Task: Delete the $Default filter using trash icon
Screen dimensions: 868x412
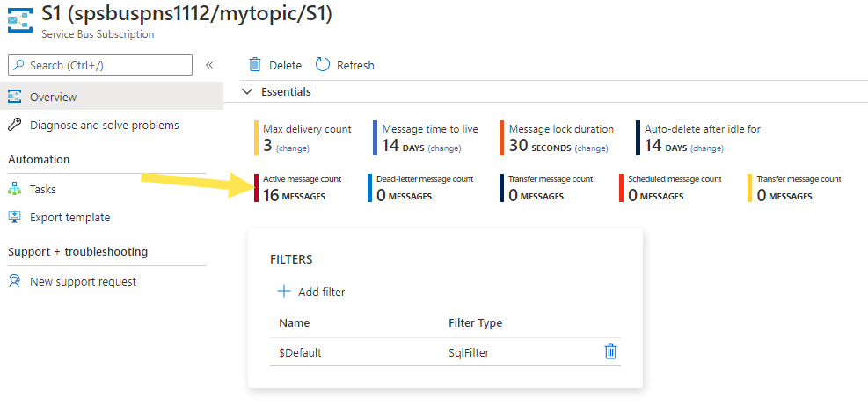Action: (x=610, y=351)
